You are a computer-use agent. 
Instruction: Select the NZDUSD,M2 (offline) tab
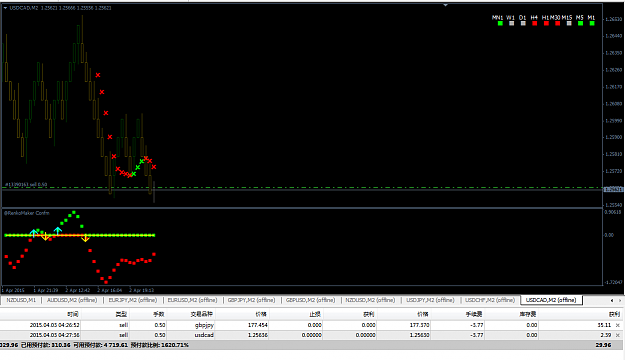[370, 300]
